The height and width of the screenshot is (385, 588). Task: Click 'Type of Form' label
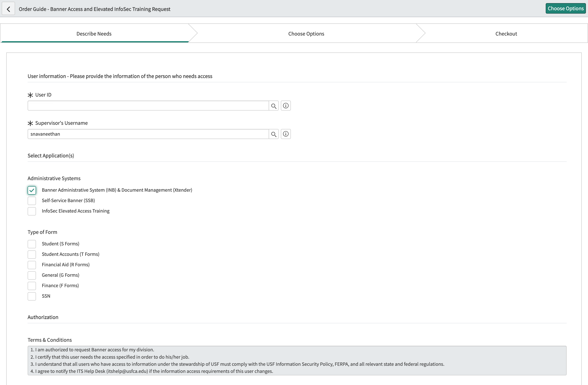(42, 232)
